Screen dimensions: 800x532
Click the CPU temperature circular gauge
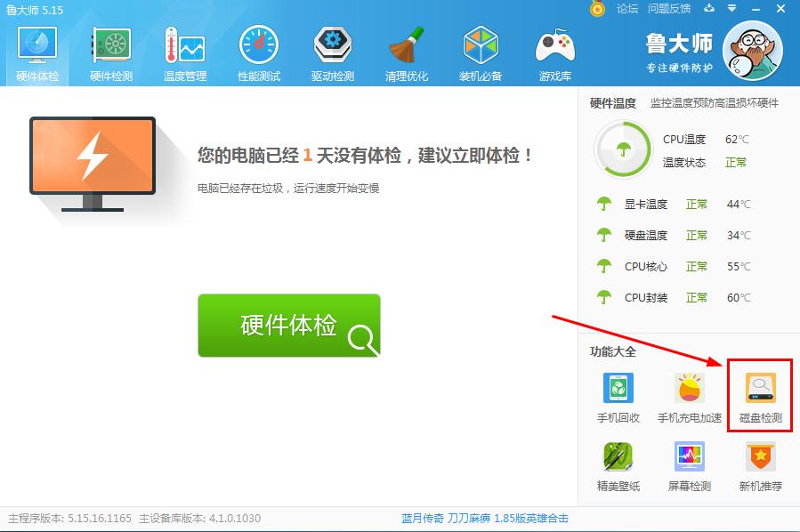pos(623,149)
